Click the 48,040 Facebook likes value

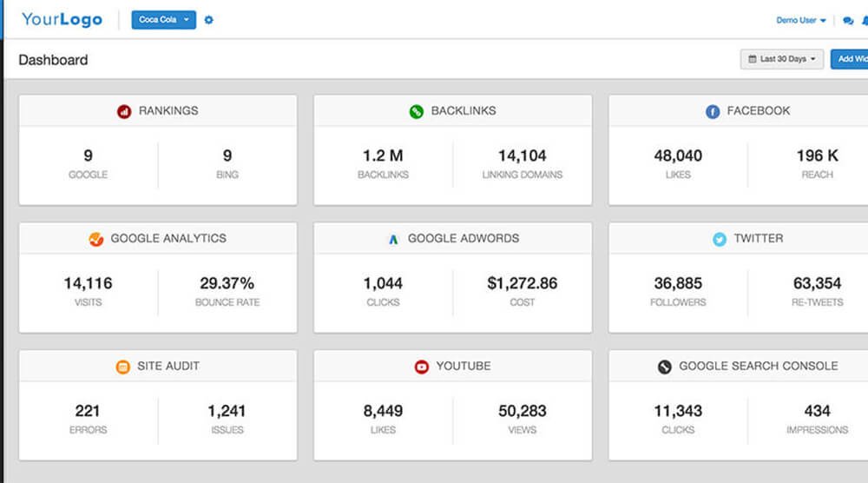678,155
